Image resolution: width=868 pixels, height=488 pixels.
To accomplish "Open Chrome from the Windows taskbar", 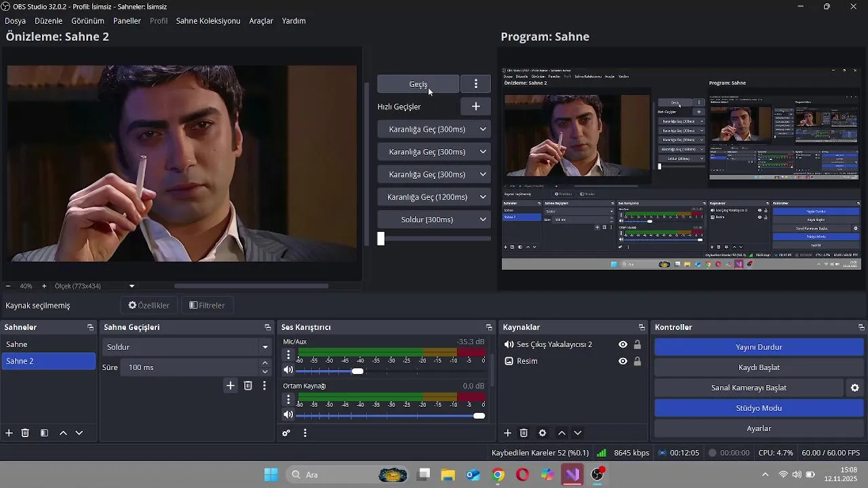I will [498, 474].
